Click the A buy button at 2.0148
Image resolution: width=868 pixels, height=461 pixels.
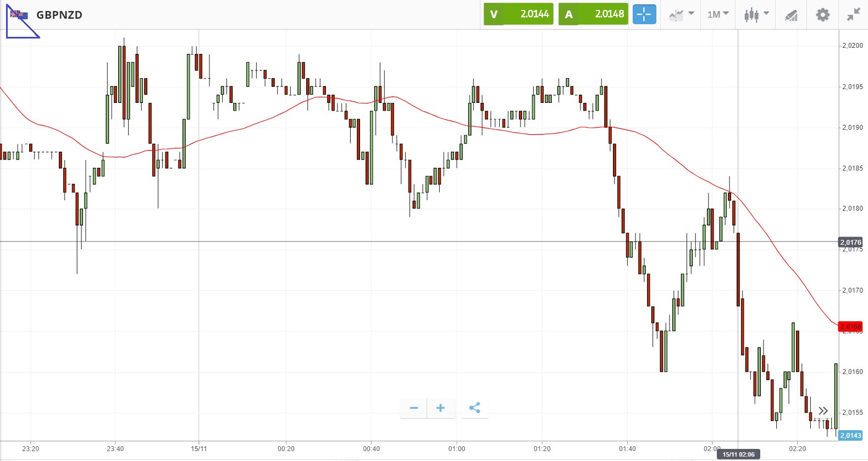(x=593, y=14)
